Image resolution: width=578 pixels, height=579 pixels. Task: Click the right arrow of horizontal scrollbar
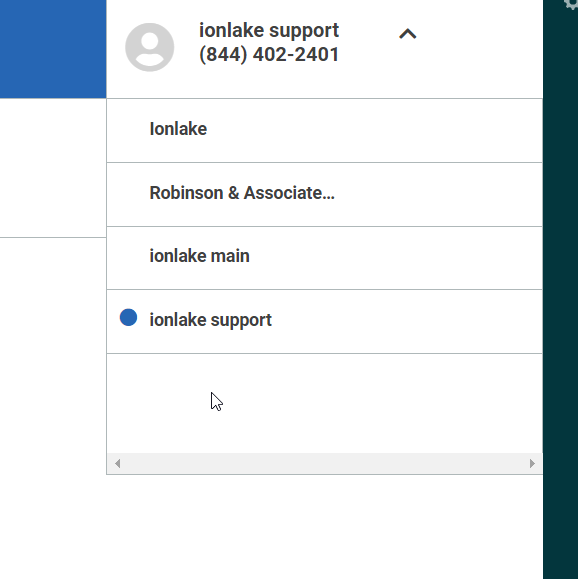pyautogui.click(x=532, y=463)
